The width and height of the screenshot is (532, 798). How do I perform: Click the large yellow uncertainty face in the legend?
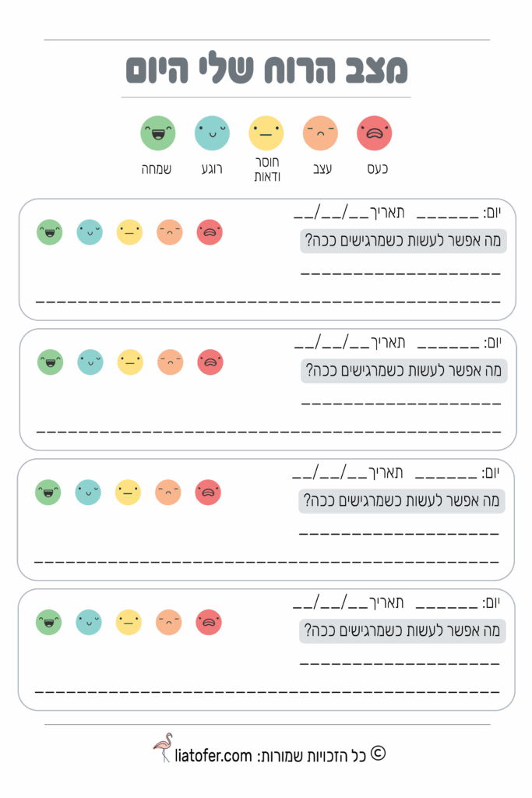pos(266,132)
